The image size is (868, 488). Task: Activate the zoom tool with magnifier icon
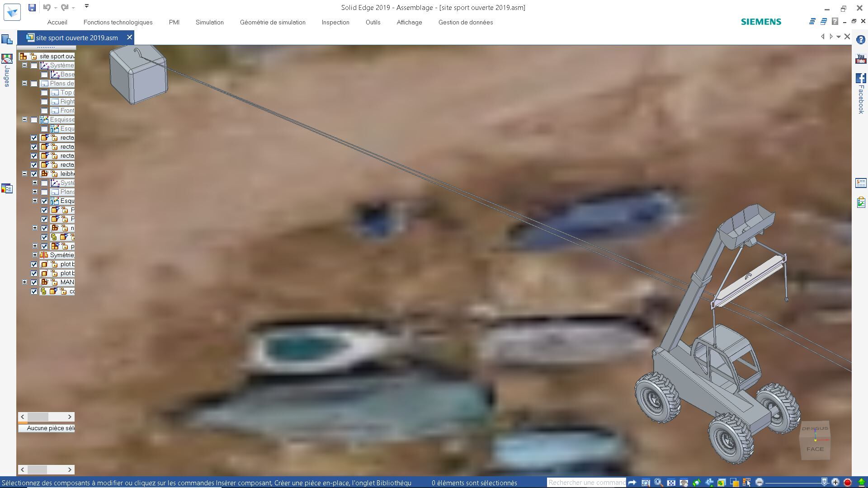(x=659, y=482)
